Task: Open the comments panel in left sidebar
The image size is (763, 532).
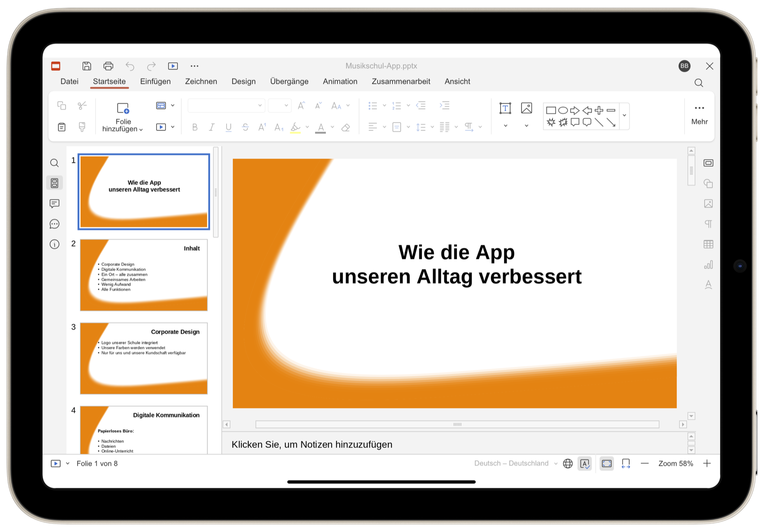Action: pos(54,204)
